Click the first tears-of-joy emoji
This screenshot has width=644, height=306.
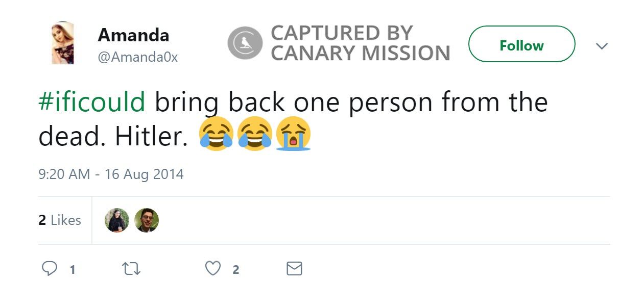217,134
